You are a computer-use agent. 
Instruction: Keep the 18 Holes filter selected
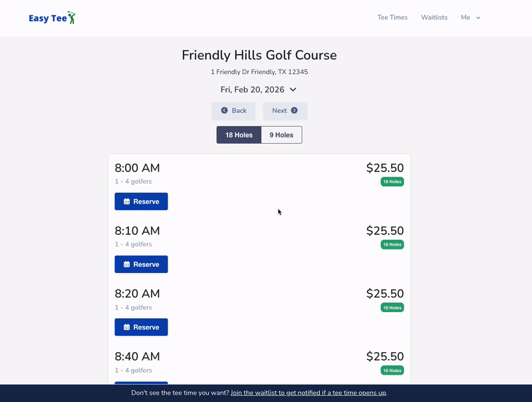pos(238,134)
